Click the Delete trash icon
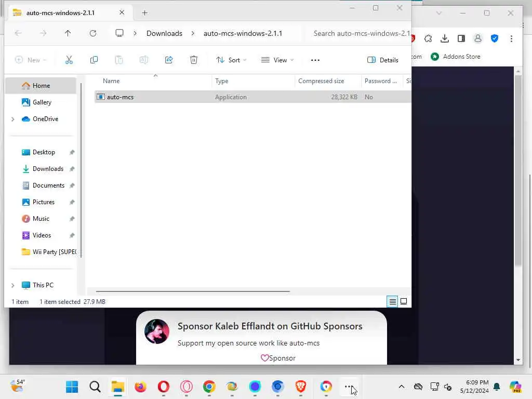The width and height of the screenshot is (532, 399). pyautogui.click(x=194, y=60)
